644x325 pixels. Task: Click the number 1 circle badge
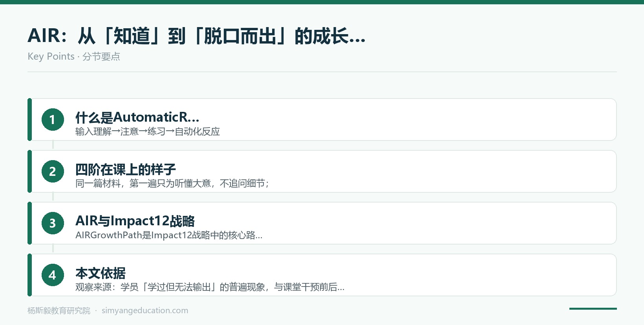click(53, 119)
